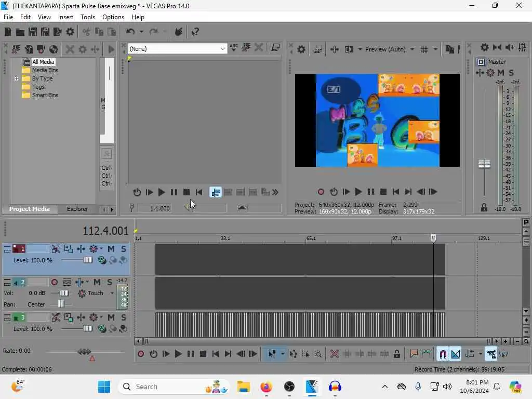Open the undo history dropdown arrow

coord(141,32)
